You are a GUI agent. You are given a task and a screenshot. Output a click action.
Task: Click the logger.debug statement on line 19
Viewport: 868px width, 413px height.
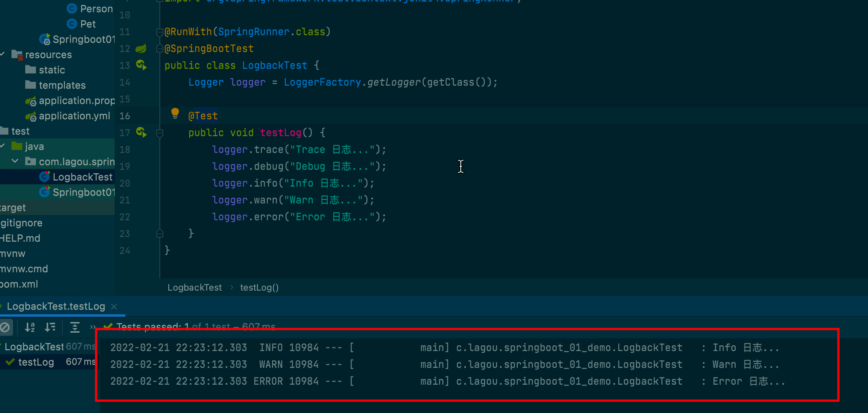tap(299, 166)
